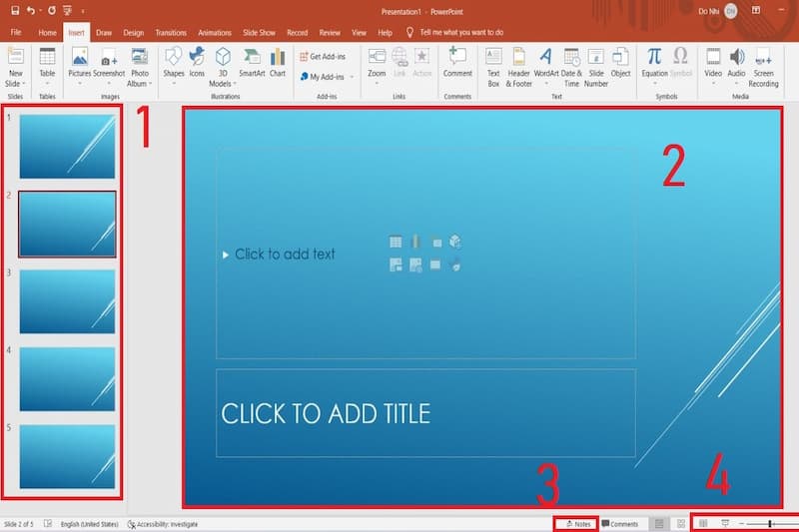The height and width of the screenshot is (532, 799).
Task: Click the Undo arrow icon
Action: coord(31,10)
